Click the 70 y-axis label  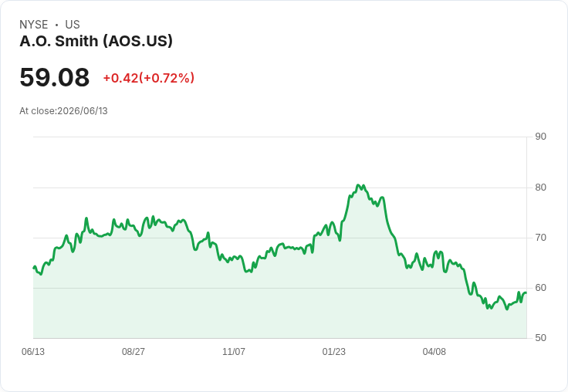540,238
